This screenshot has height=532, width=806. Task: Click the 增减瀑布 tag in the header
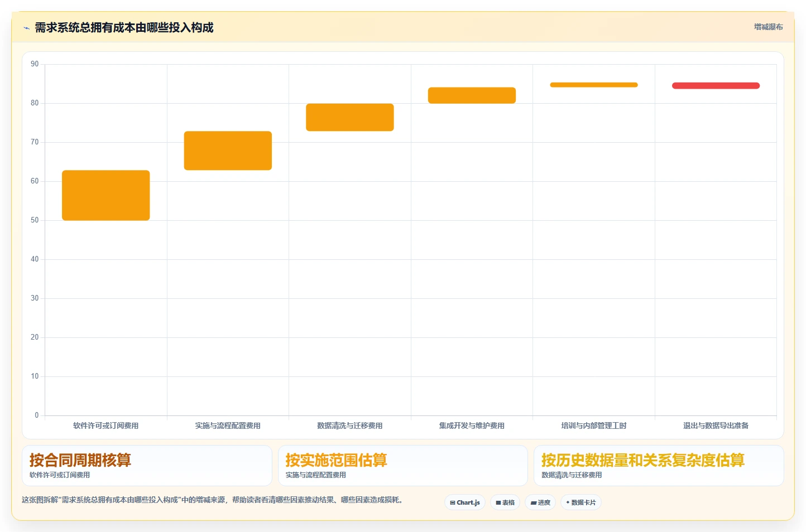(768, 27)
